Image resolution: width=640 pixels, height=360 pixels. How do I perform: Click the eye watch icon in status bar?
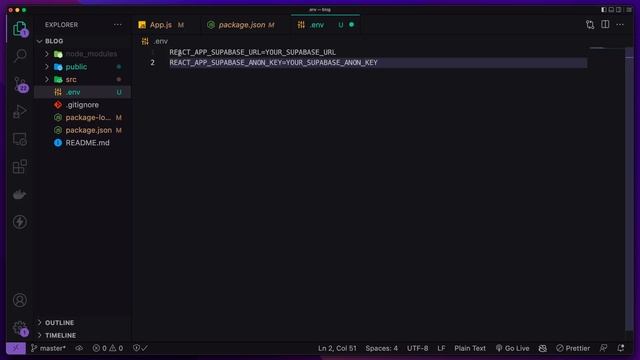(x=79, y=348)
